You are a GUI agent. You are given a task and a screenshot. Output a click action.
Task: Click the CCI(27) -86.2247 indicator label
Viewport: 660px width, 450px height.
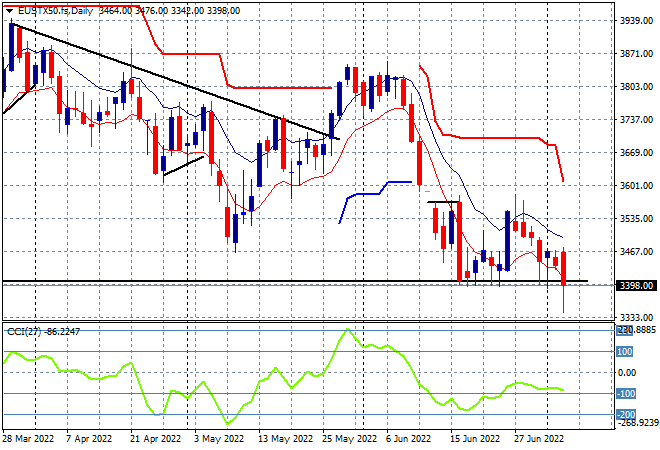coord(43,332)
